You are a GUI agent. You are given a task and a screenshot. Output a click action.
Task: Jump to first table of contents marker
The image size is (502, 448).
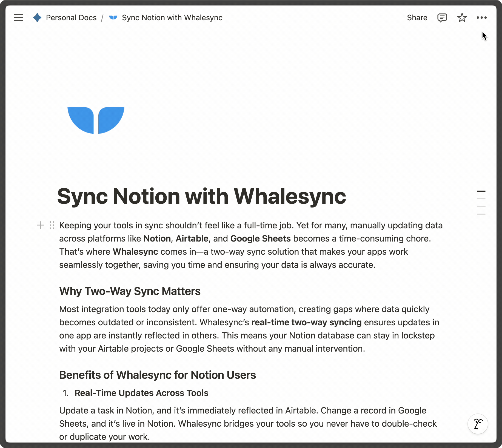(x=481, y=191)
